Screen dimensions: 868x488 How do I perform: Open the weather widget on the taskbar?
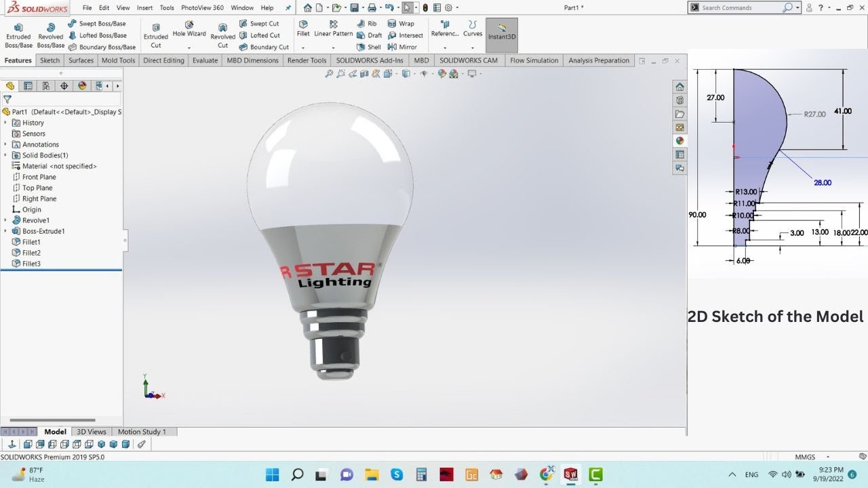(28, 474)
